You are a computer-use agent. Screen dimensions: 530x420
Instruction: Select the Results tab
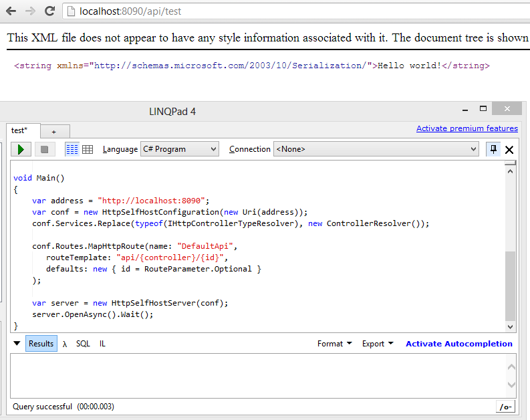41,344
